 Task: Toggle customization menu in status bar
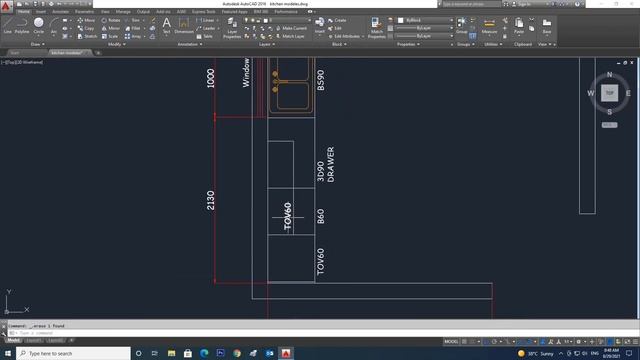[x=636, y=342]
